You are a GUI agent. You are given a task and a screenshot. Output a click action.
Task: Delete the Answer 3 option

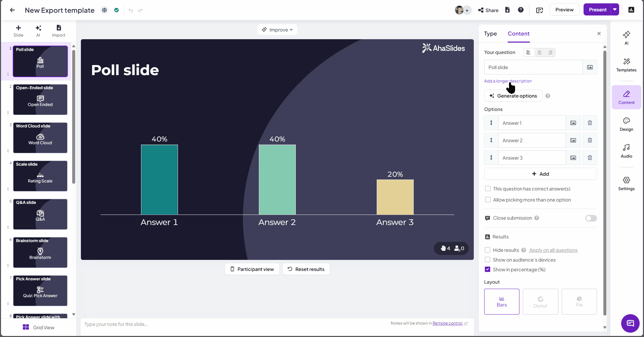click(x=590, y=158)
